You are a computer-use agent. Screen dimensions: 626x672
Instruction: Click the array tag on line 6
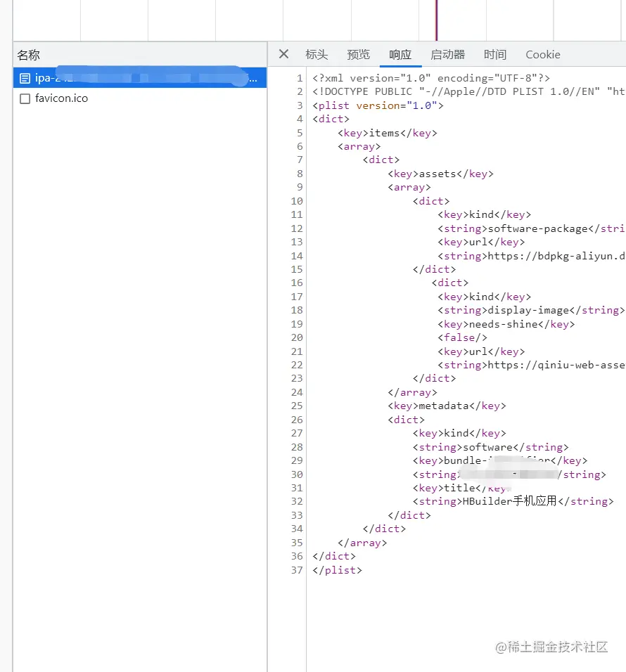(359, 147)
